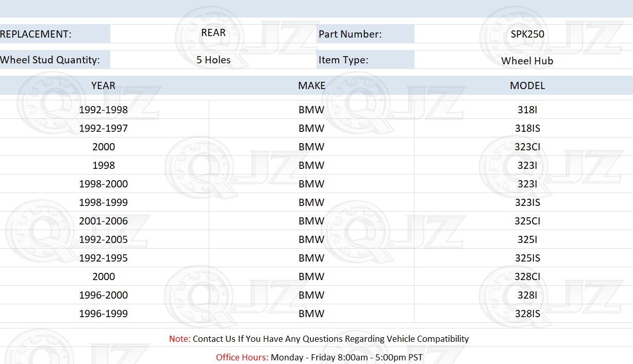The width and height of the screenshot is (633, 364).
Task: Select the "Wheel Hub" item type value
Action: tap(527, 61)
